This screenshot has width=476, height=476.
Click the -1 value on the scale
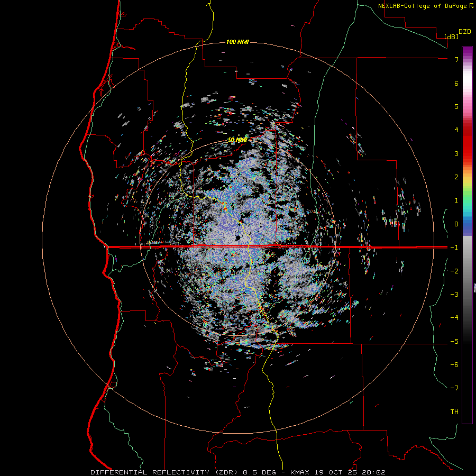point(454,248)
